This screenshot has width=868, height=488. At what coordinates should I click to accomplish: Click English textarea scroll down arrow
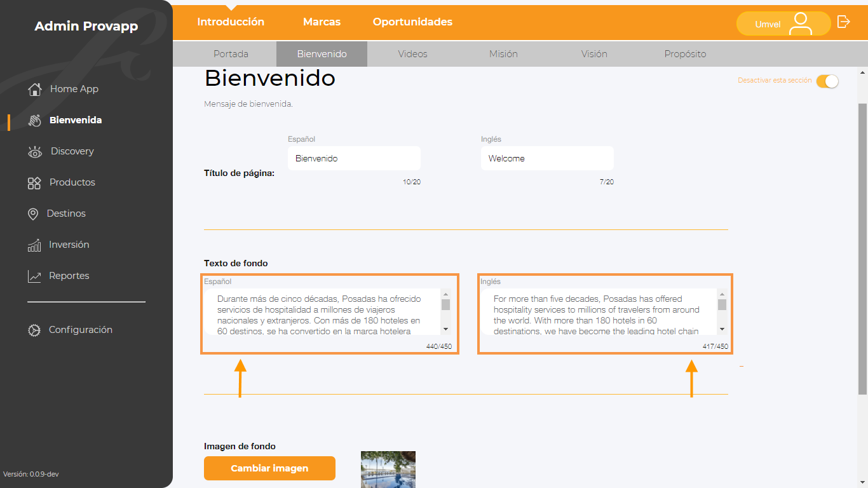click(x=722, y=329)
